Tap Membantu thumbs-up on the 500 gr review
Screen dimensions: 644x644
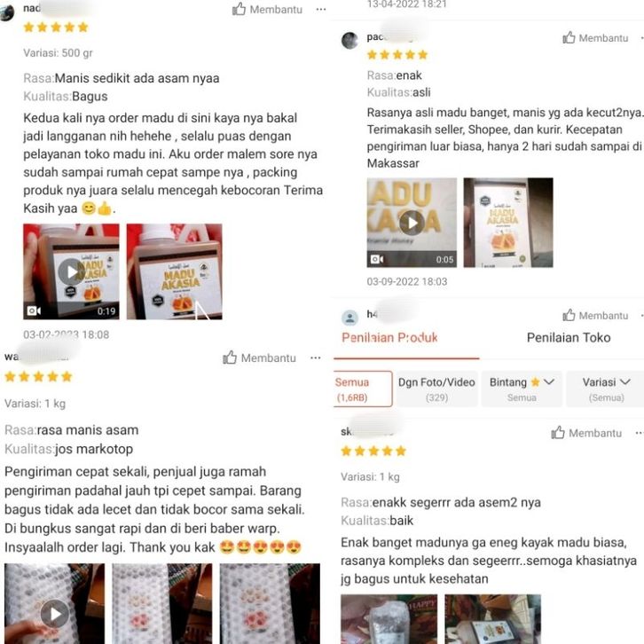pos(267,9)
